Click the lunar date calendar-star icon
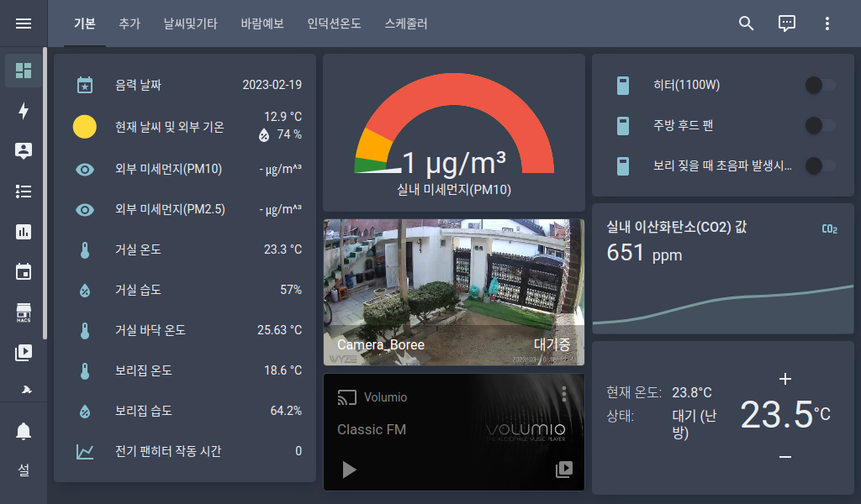 point(85,85)
